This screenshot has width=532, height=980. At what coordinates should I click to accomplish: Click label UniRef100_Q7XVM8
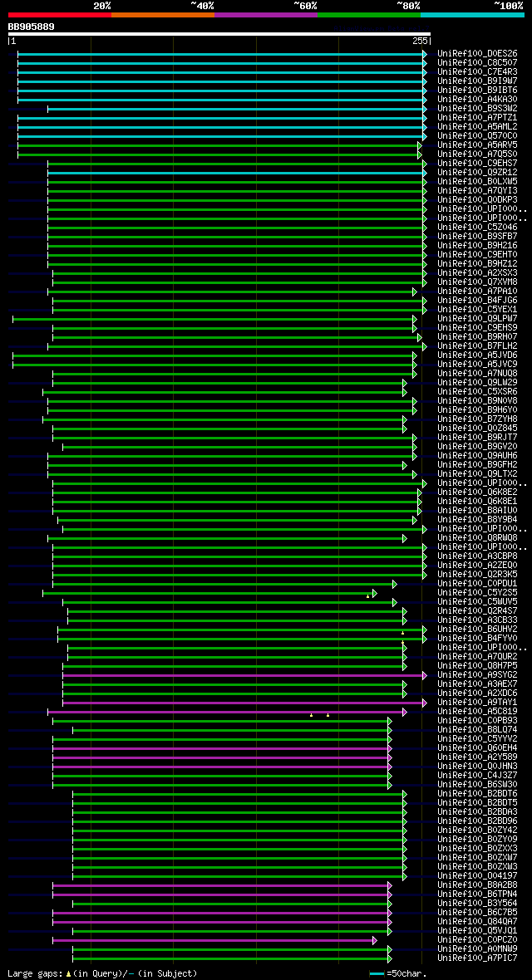pyautogui.click(x=477, y=282)
